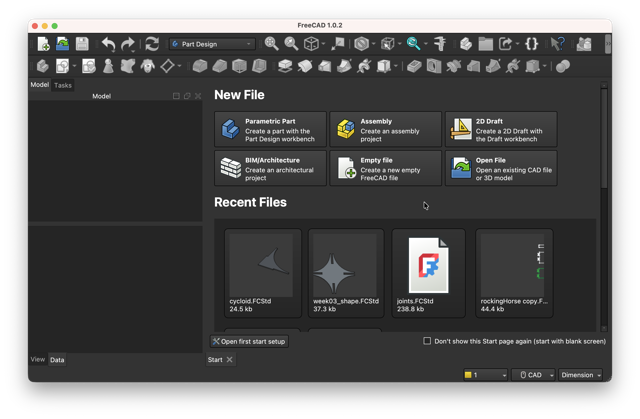Create a new Part container icon
Screen dimensions: 640x419
point(466,44)
